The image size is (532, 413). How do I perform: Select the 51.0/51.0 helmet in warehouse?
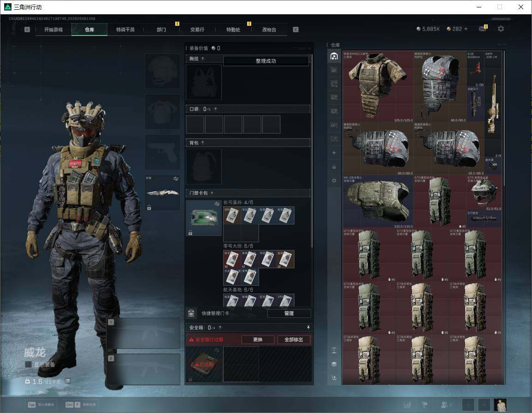(484, 193)
